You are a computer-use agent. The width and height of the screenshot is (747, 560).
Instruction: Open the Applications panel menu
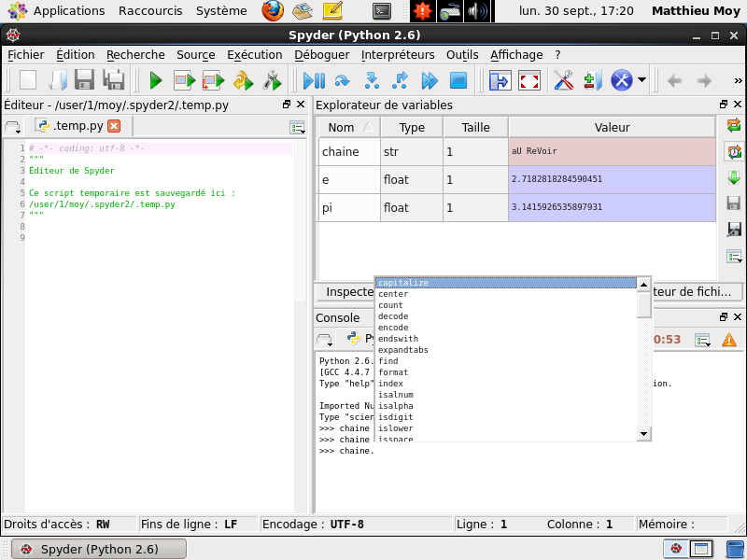click(68, 10)
